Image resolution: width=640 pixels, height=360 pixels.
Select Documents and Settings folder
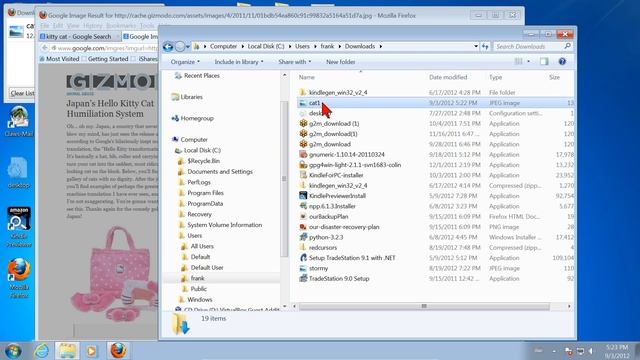click(x=220, y=171)
